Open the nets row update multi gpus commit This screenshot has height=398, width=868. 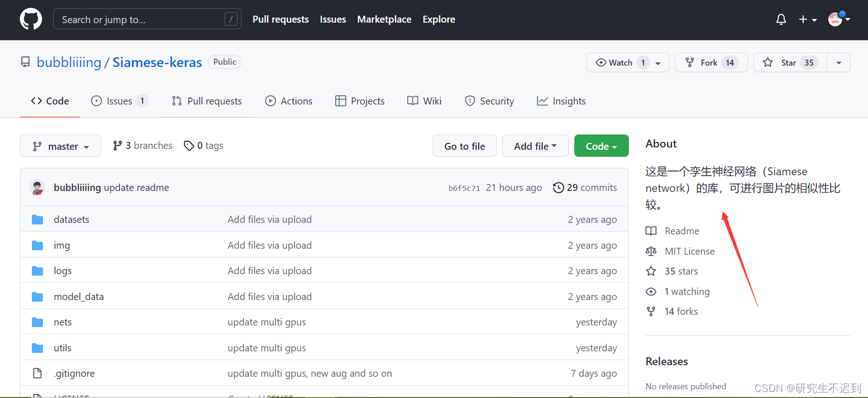(267, 322)
